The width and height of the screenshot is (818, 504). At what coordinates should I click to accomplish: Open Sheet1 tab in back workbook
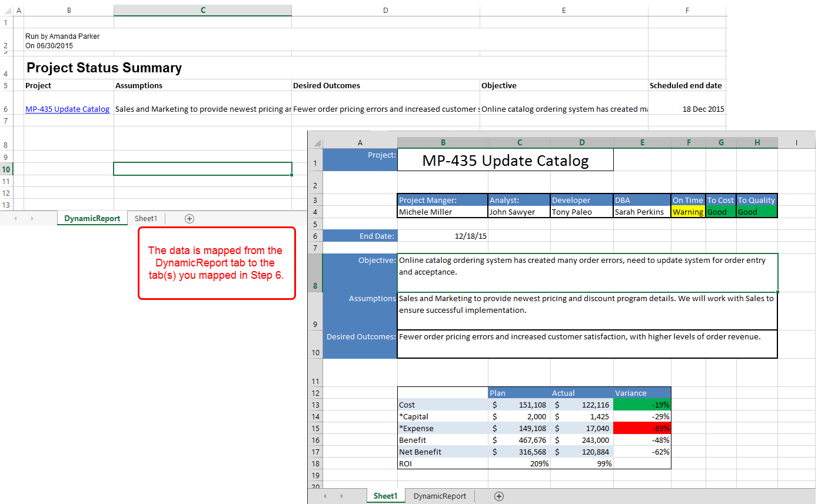pos(146,218)
